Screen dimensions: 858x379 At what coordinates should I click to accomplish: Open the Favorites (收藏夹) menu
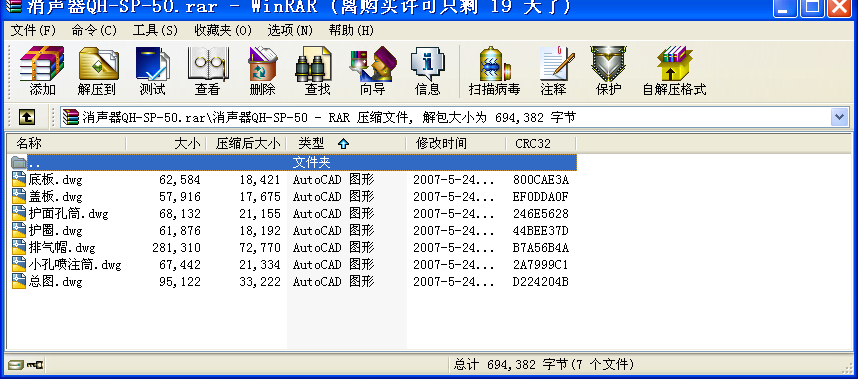223,30
